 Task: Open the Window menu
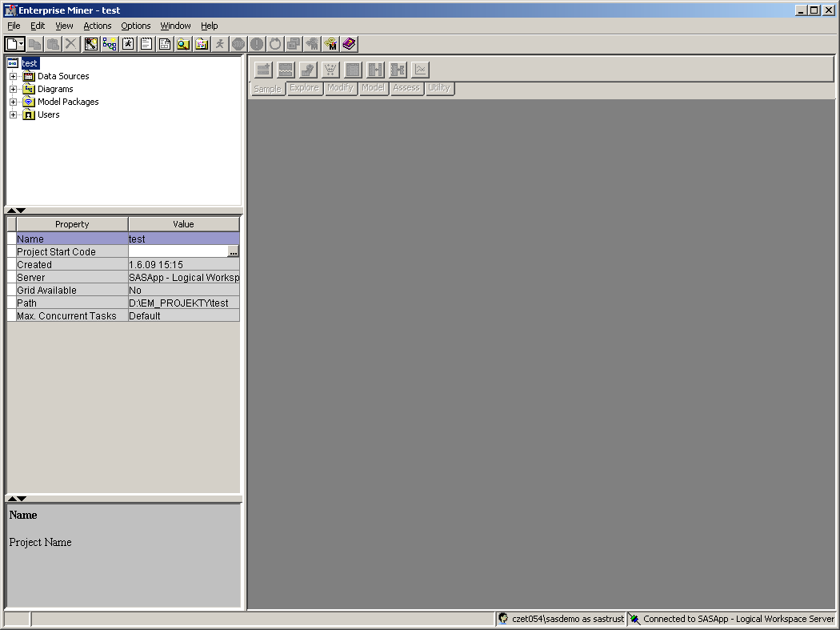(175, 26)
